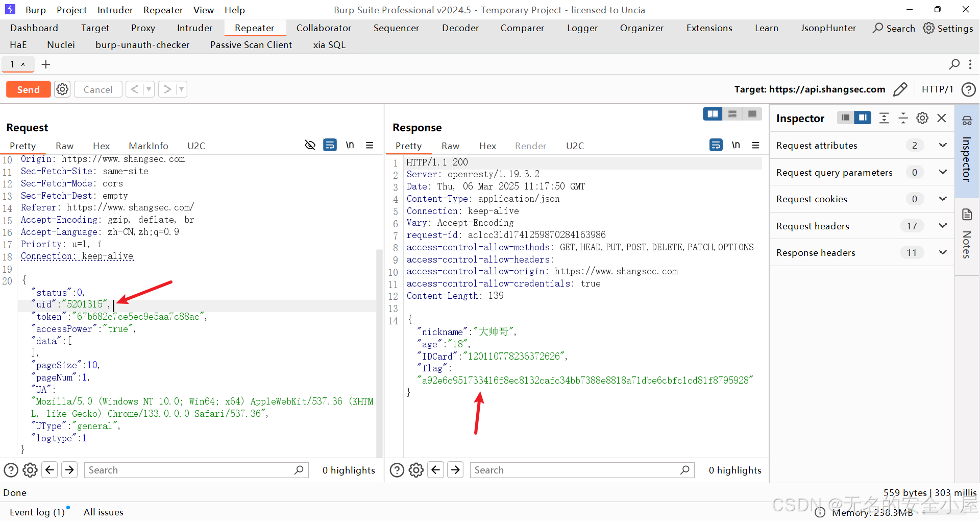Focus the Response search field
This screenshot has width=980, height=521.
click(582, 470)
